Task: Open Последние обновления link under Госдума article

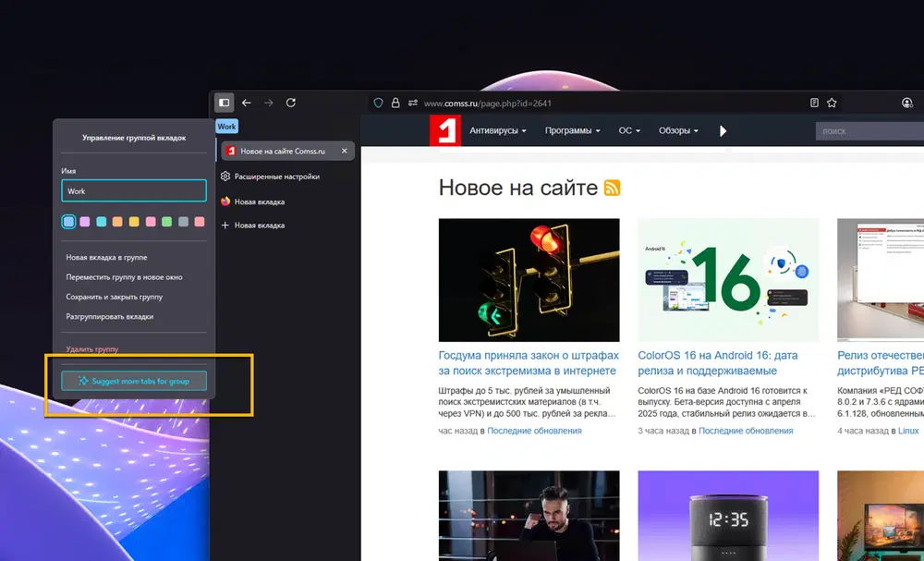Action: pyautogui.click(x=534, y=431)
